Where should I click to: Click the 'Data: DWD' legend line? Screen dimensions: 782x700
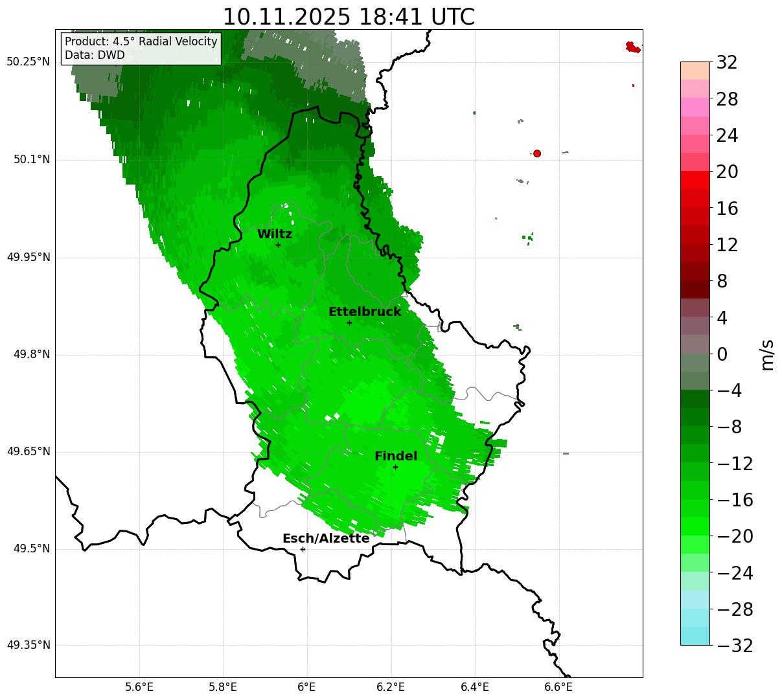coord(95,56)
